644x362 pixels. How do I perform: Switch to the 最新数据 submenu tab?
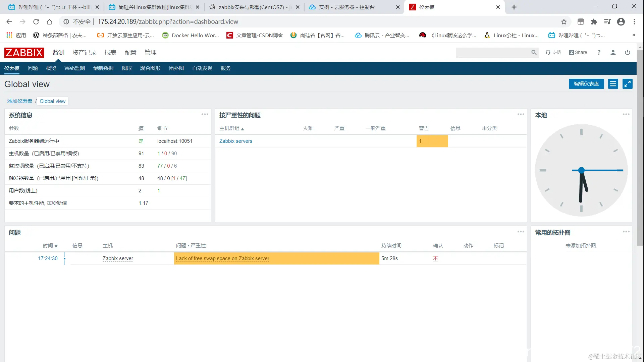[103, 68]
